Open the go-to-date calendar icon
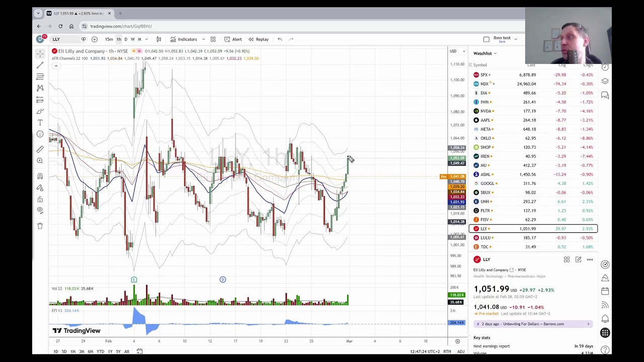The width and height of the screenshot is (644, 362). pos(139,351)
